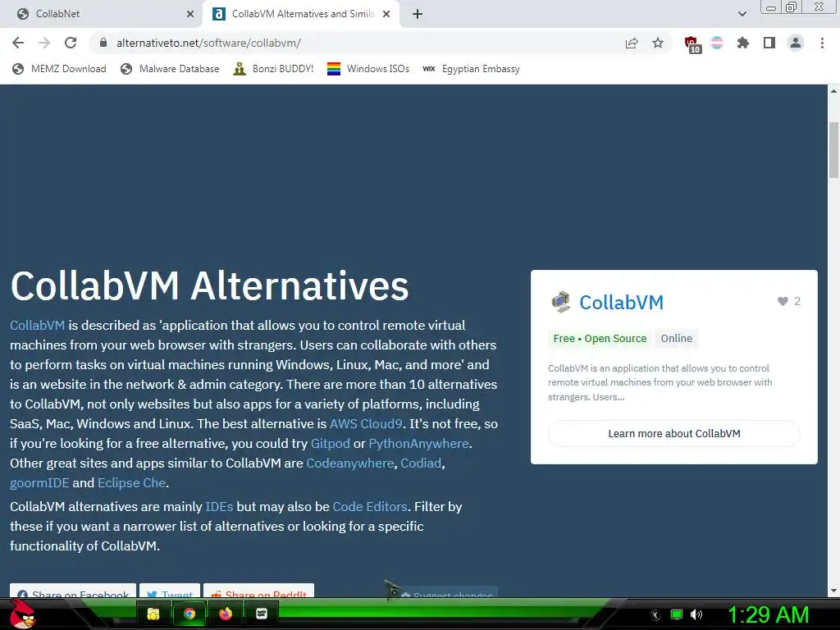Open the MEMZ Download bookmark
This screenshot has height=630, width=840.
pos(59,69)
